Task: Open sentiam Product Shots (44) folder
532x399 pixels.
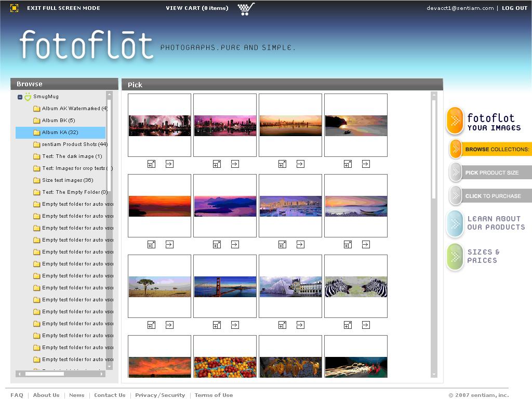Action: pos(71,144)
